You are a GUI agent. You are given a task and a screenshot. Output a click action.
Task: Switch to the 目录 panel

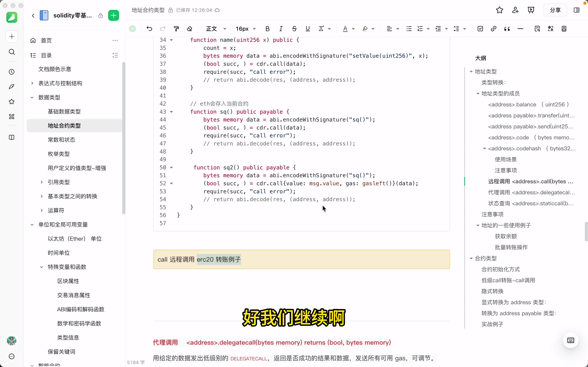(x=46, y=55)
